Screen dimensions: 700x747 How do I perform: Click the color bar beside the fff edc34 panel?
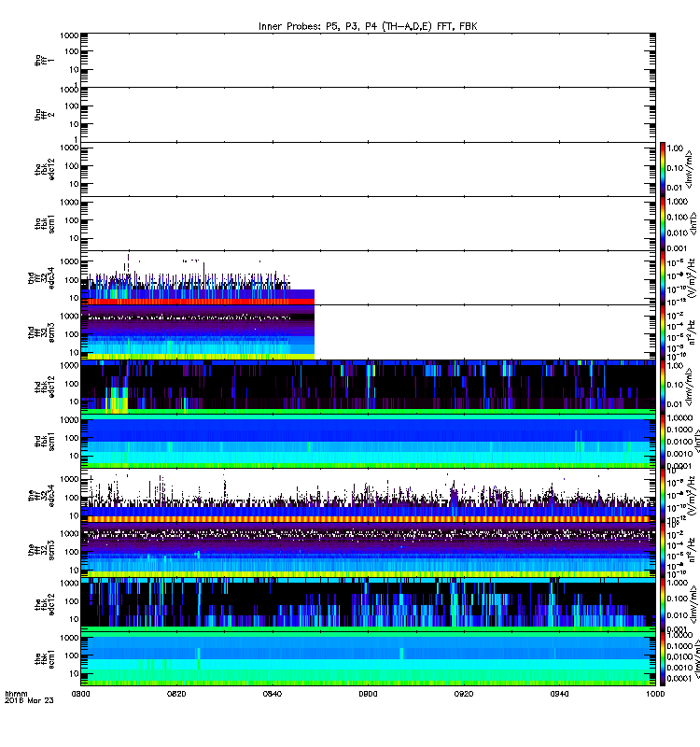click(663, 496)
